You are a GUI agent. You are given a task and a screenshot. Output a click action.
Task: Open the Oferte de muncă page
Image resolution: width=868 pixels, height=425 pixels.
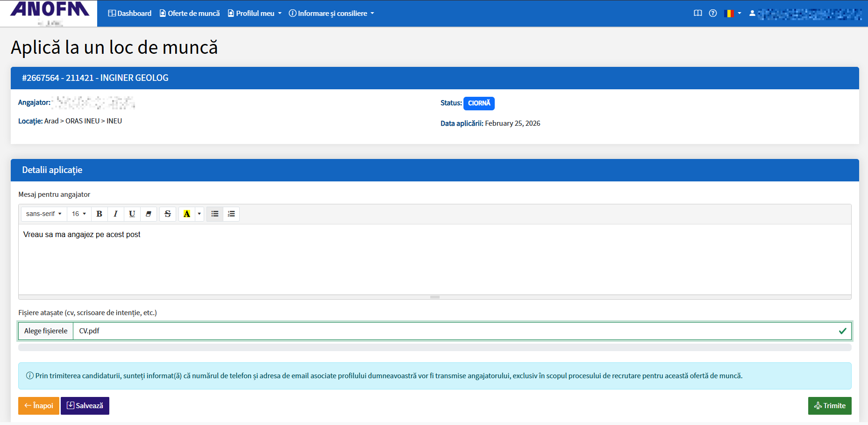(x=190, y=13)
